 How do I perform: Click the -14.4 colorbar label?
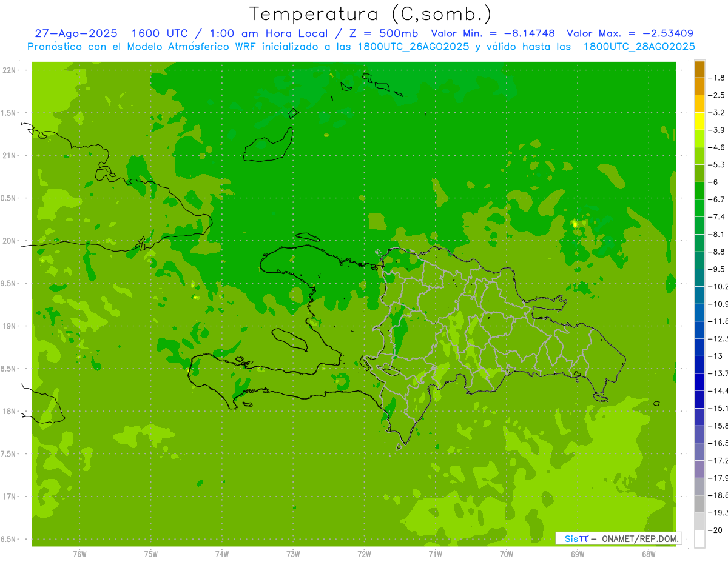point(718,390)
